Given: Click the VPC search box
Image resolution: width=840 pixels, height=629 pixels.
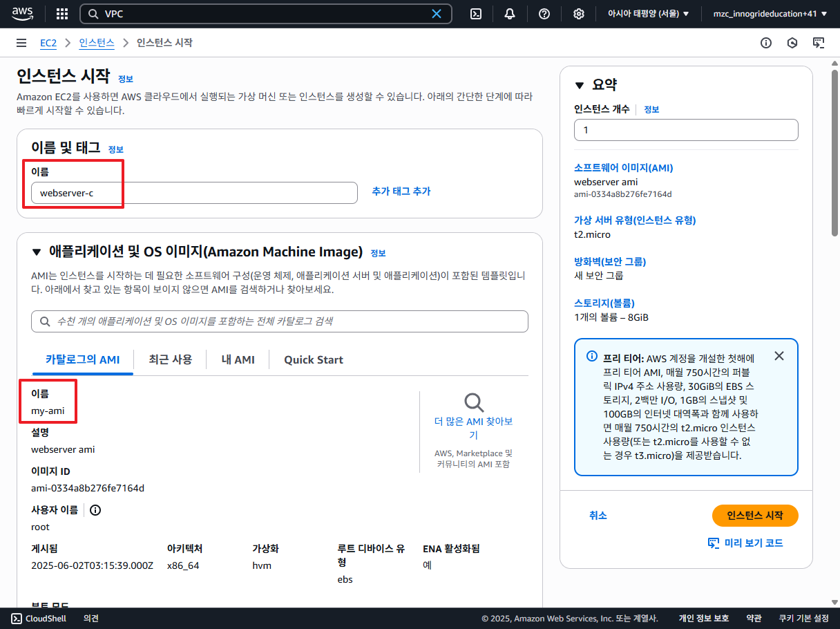Looking at the screenshot, I should 266,14.
